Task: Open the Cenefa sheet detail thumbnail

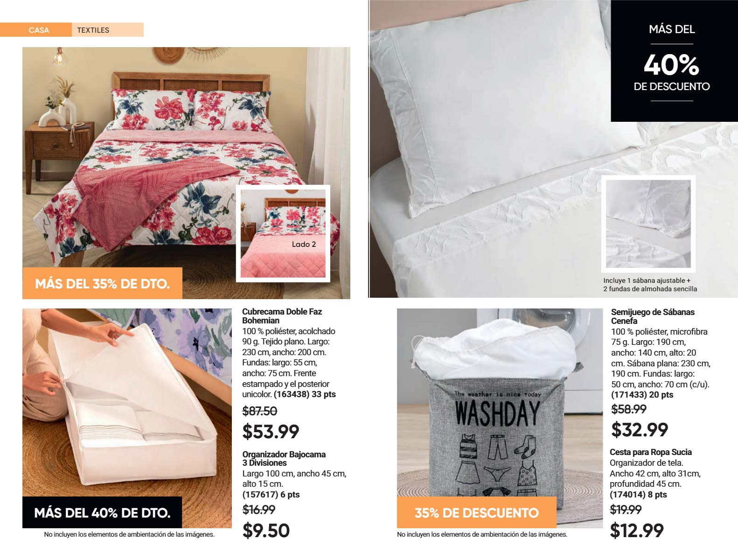Action: click(x=648, y=224)
